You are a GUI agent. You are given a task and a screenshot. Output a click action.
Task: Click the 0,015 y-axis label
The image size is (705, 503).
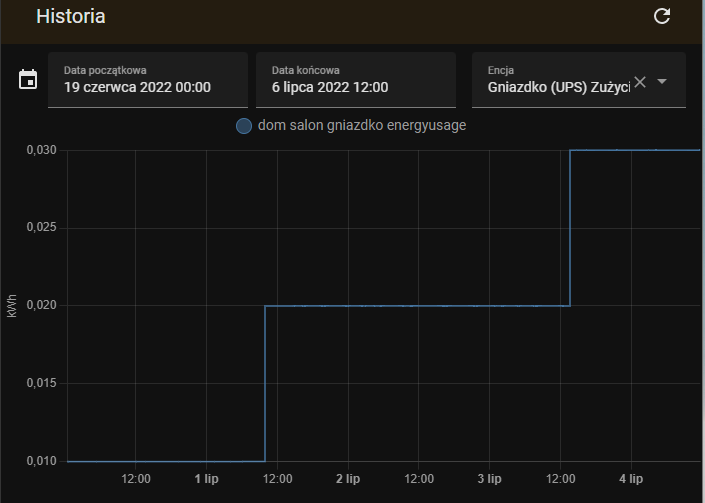tap(42, 383)
